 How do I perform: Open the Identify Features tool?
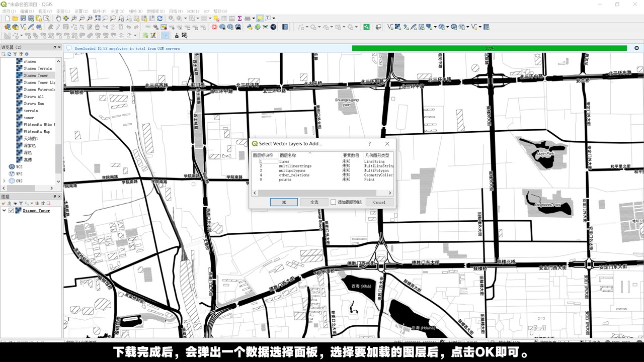point(172,18)
